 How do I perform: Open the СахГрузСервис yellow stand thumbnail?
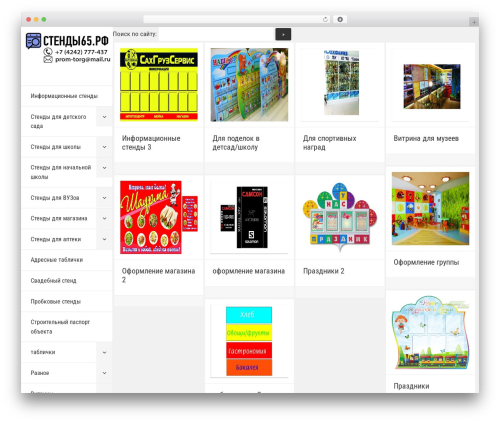159,85
